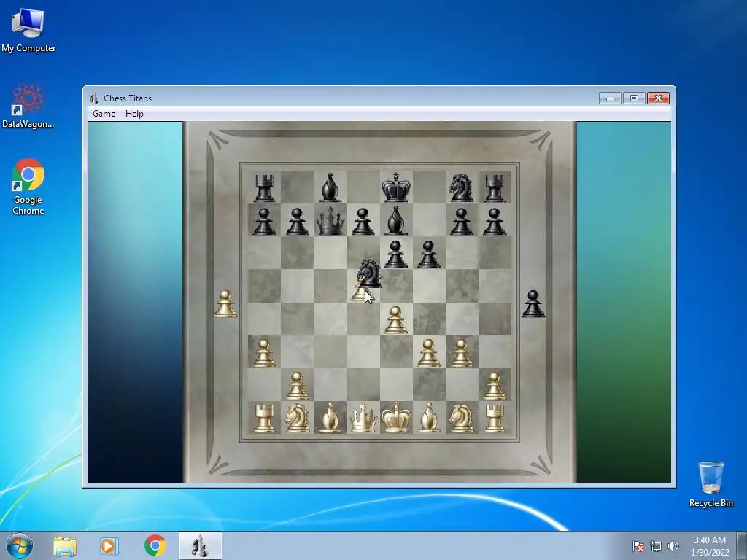Select the black pawn between queen and bishop

[363, 222]
